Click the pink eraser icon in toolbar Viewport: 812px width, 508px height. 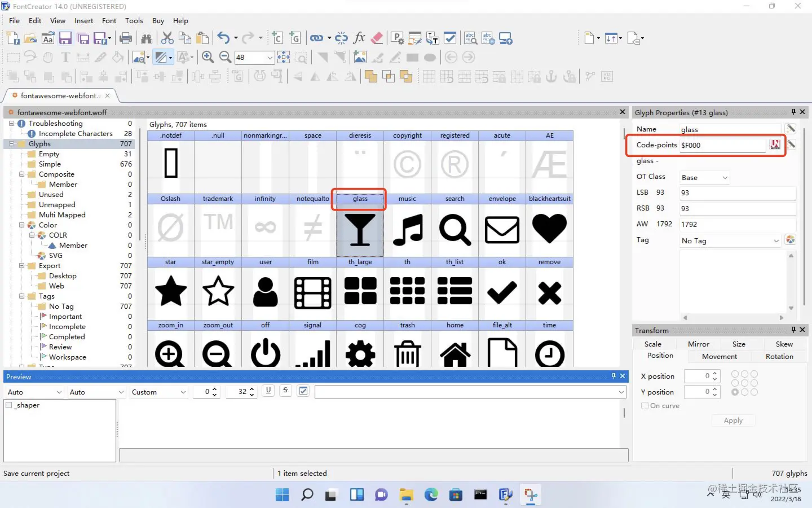point(377,38)
